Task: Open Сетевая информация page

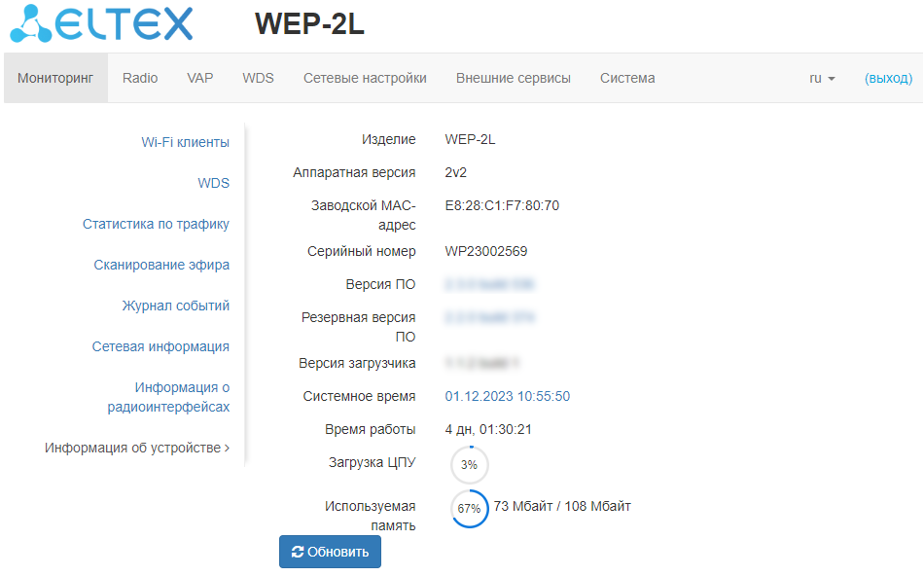Action: pyautogui.click(x=160, y=346)
